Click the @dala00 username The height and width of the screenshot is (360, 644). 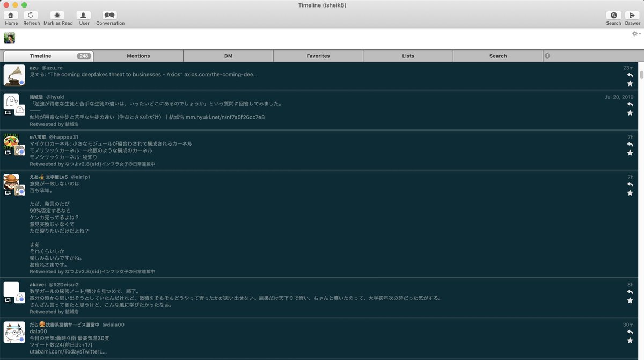113,325
